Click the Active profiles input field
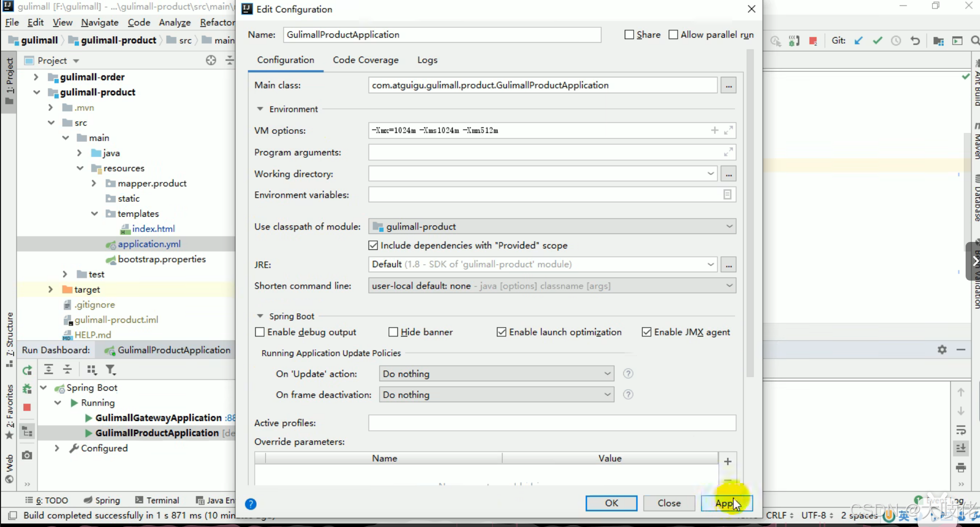 [552, 423]
